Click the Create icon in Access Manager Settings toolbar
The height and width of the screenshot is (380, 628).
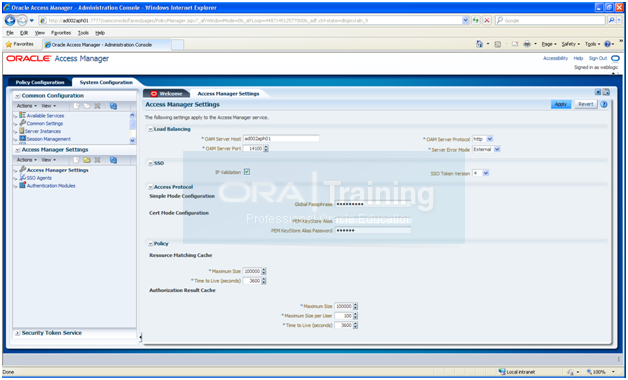pyautogui.click(x=76, y=160)
